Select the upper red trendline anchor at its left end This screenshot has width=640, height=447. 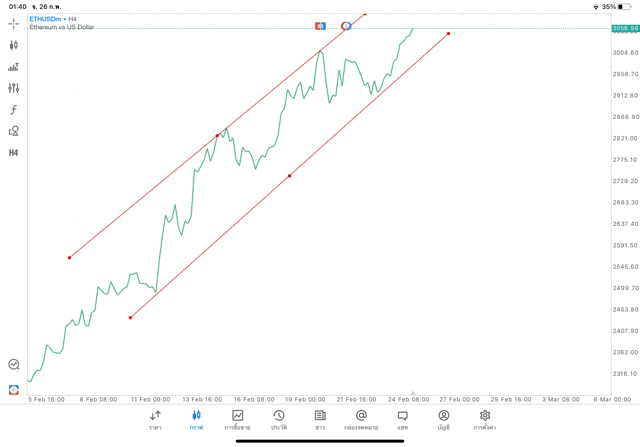tap(69, 258)
